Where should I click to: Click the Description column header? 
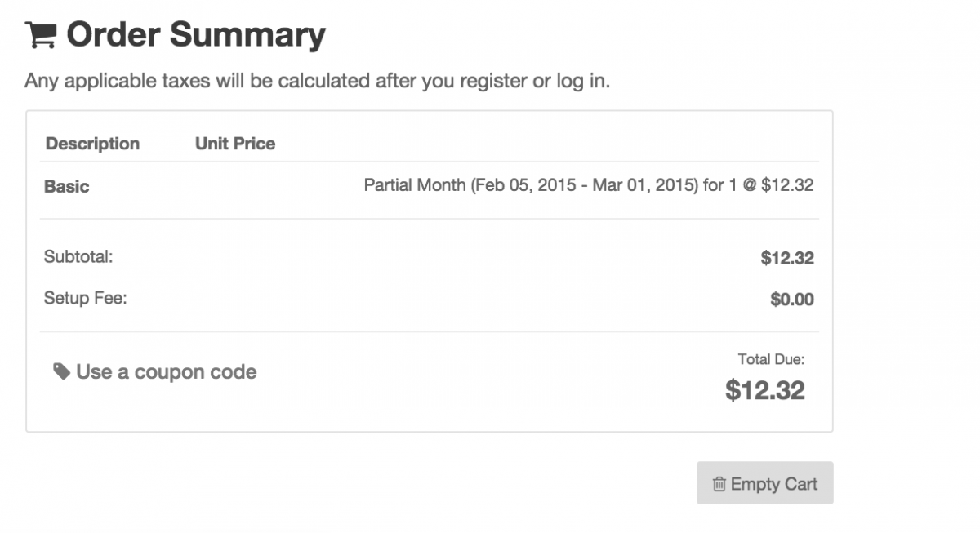click(92, 144)
